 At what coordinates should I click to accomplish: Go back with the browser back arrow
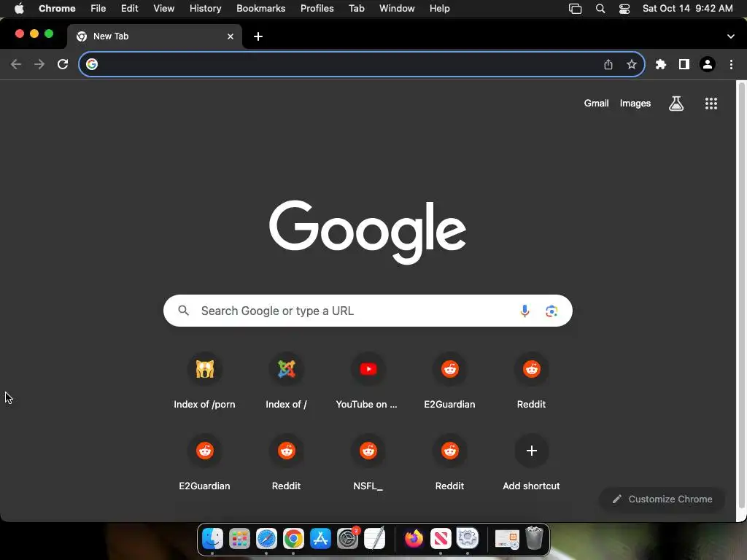(x=16, y=64)
